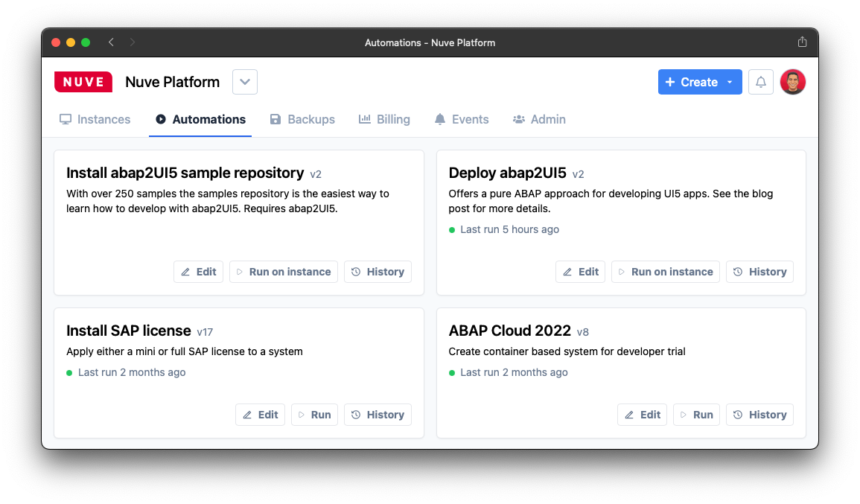The width and height of the screenshot is (860, 504).
Task: Click "Create container based system" description
Action: coord(567,351)
